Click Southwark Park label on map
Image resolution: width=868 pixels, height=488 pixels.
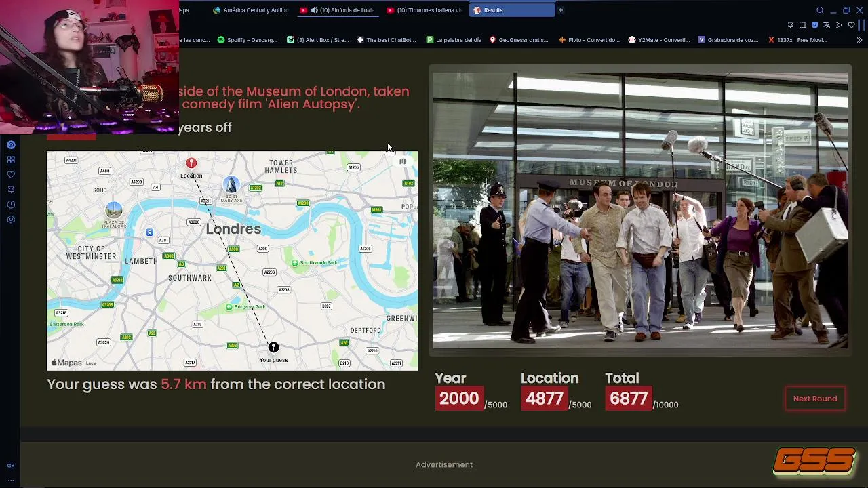[318, 262]
